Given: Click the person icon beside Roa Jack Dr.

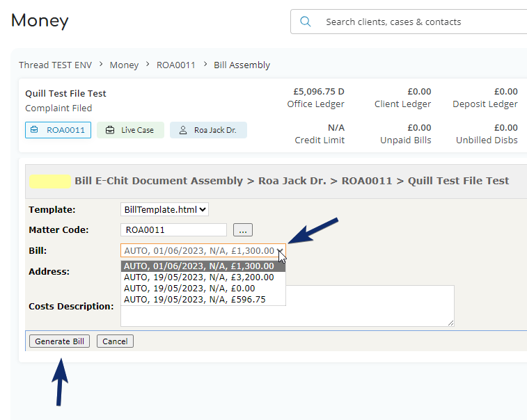Looking at the screenshot, I should tap(183, 130).
